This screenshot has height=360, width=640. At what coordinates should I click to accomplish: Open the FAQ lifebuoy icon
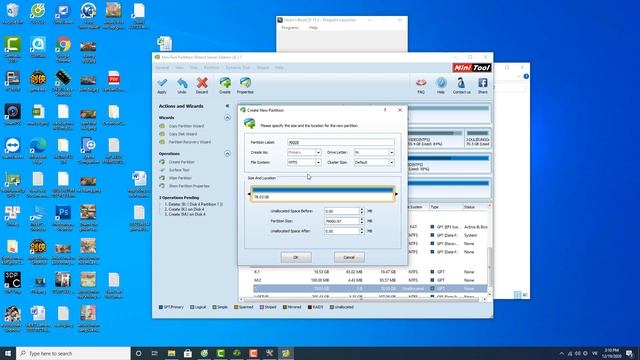[421, 86]
